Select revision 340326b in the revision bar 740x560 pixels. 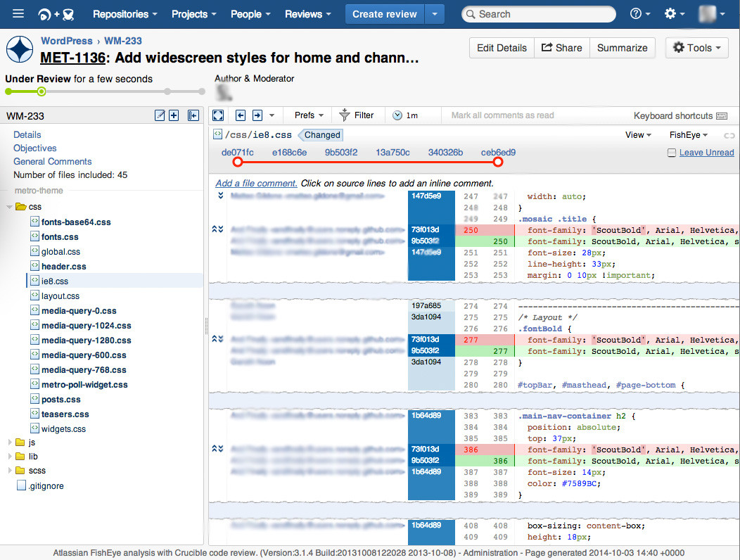click(445, 153)
